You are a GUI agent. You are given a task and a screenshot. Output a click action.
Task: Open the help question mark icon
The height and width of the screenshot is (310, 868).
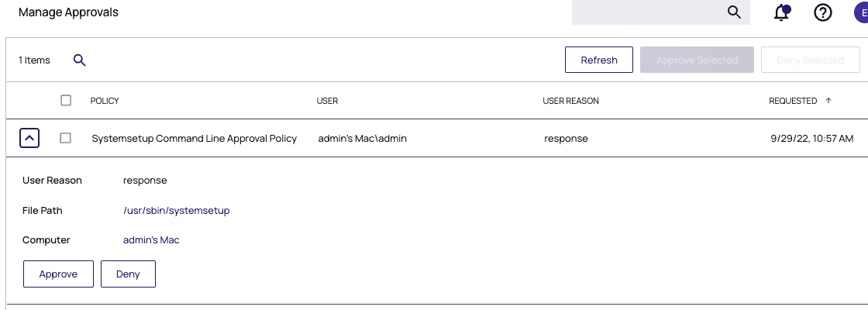coord(823,12)
